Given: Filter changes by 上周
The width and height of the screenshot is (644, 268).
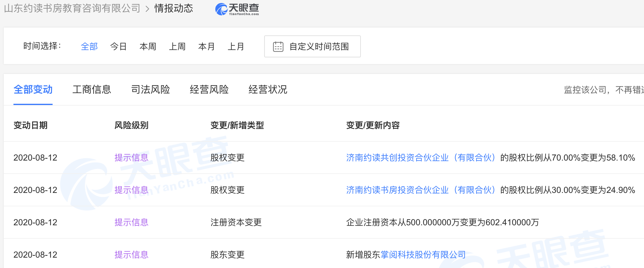Looking at the screenshot, I should (x=177, y=46).
